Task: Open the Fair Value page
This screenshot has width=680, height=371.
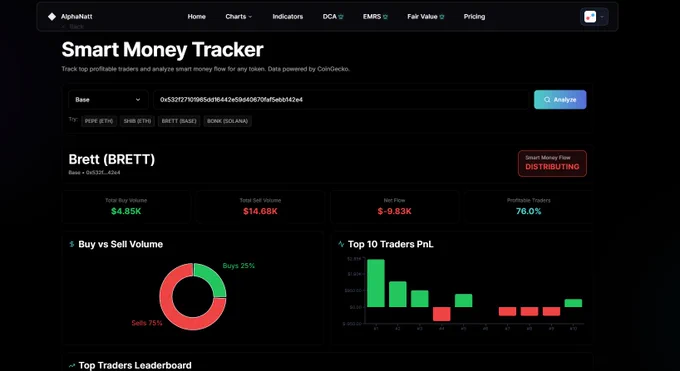Action: pyautogui.click(x=422, y=16)
